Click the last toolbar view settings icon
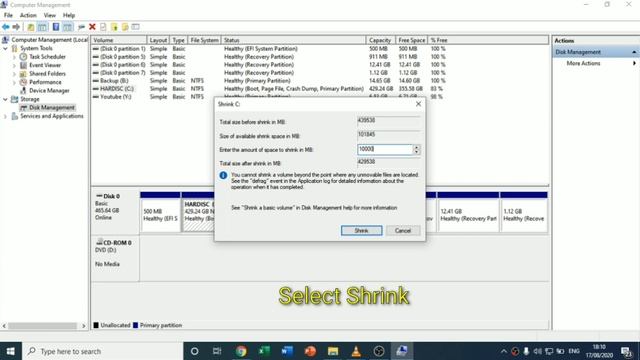 point(136,27)
